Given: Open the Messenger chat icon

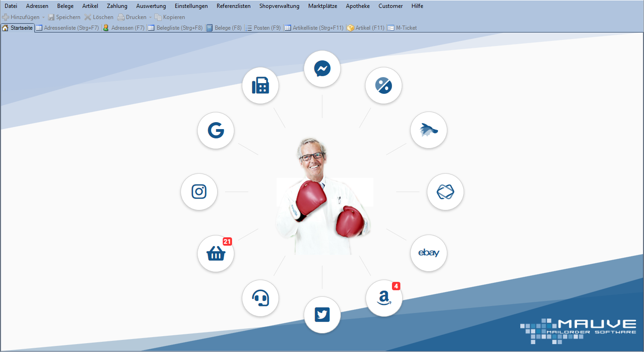Looking at the screenshot, I should coord(322,69).
